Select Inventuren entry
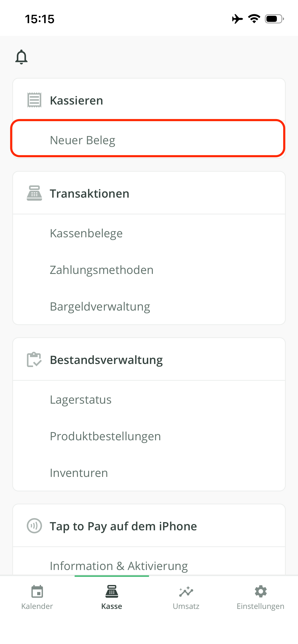 point(149,473)
